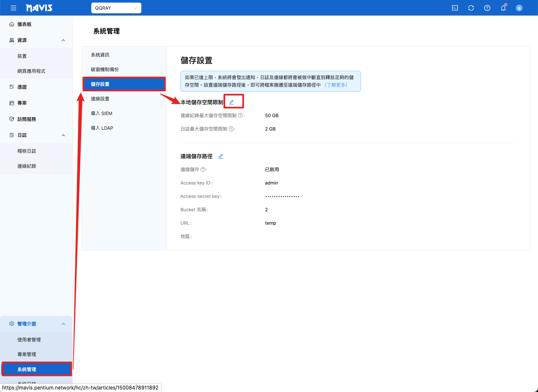Select the 連線設置 tab
The height and width of the screenshot is (392, 538).
100,99
